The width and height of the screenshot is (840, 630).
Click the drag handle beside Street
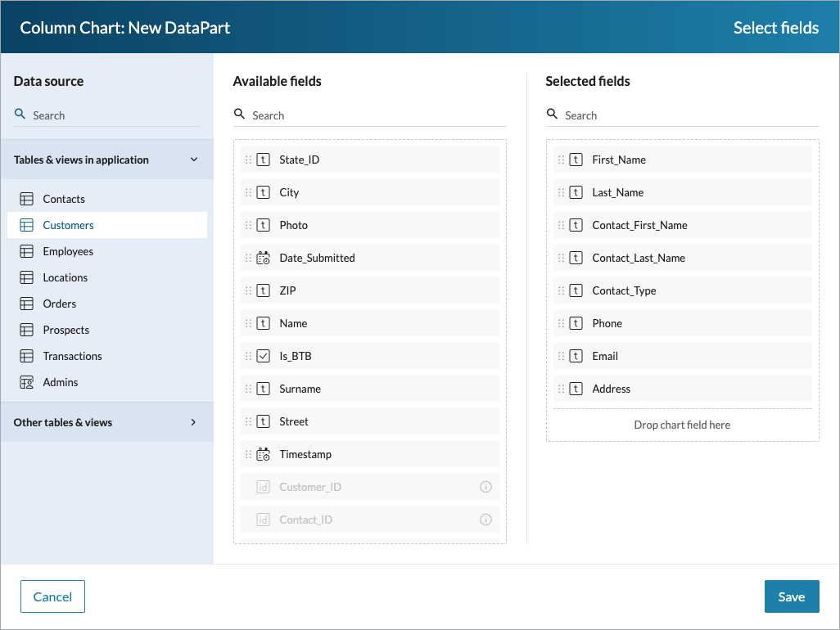point(247,421)
